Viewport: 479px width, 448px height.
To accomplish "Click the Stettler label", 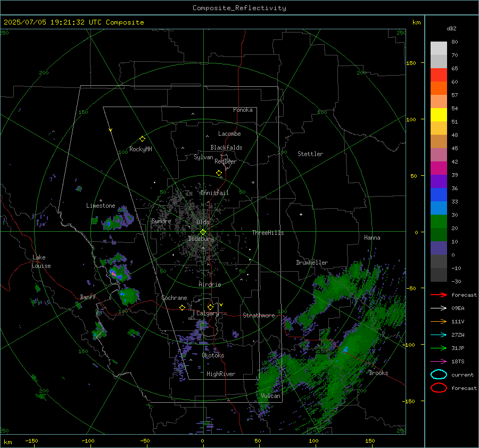I will coord(310,154).
